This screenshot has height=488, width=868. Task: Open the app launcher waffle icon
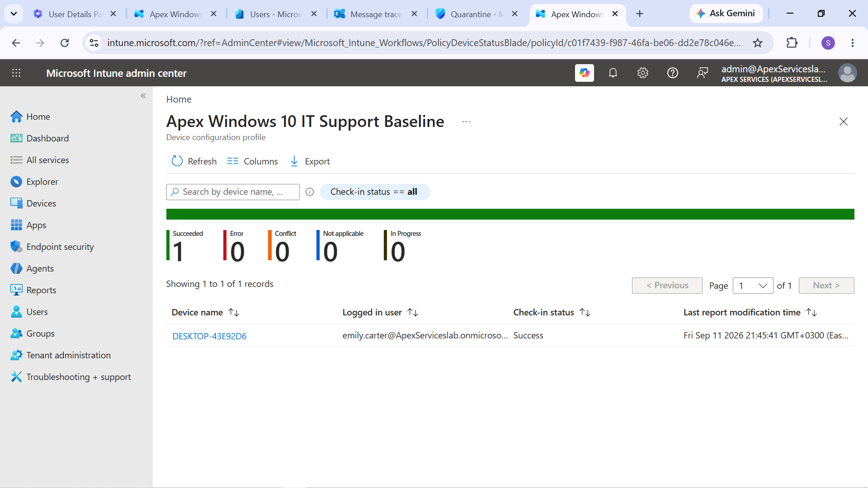click(16, 73)
